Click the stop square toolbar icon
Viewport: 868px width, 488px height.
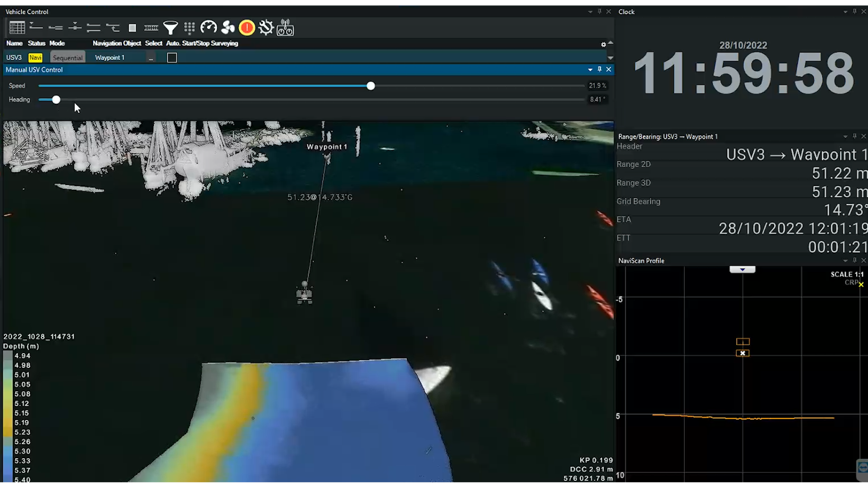point(132,27)
